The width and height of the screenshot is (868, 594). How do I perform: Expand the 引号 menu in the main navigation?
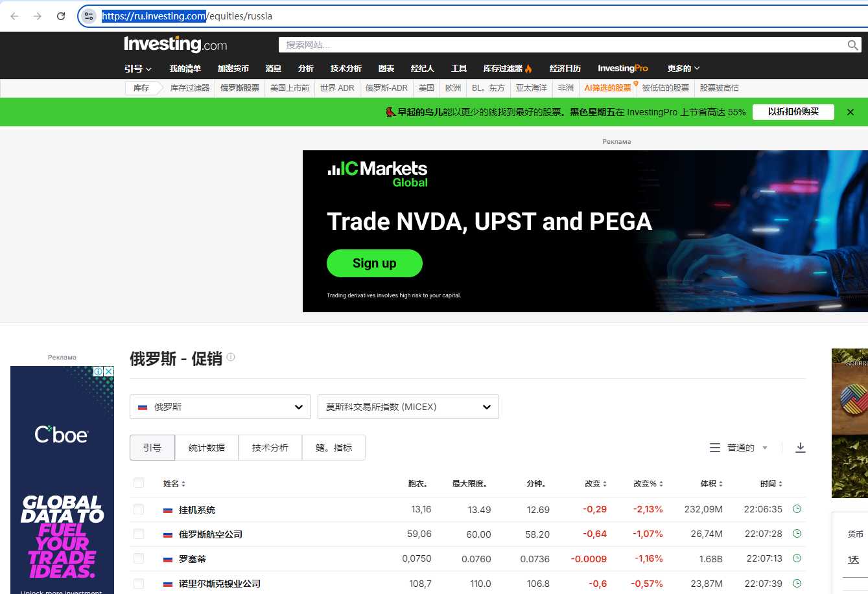[x=138, y=69]
